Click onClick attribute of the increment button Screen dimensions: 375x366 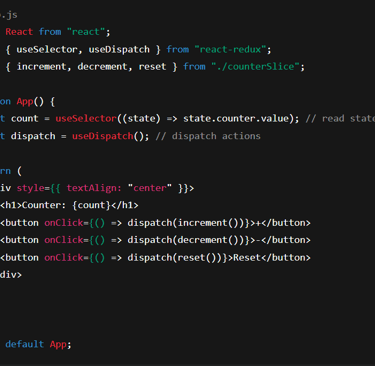(x=64, y=223)
